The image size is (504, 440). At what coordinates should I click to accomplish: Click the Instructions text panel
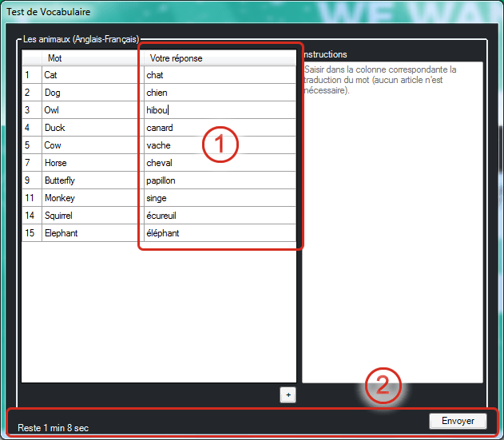392,224
